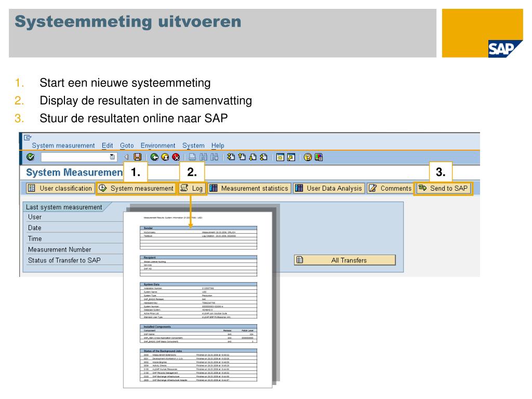Click the Save floppy disk icon

(x=137, y=157)
